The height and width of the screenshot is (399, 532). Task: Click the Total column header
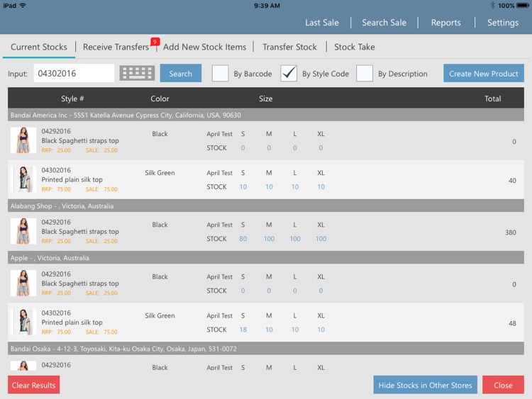point(493,99)
